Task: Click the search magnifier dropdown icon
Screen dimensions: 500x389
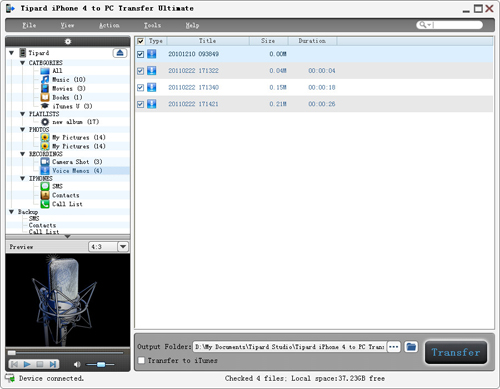Action: (x=425, y=25)
